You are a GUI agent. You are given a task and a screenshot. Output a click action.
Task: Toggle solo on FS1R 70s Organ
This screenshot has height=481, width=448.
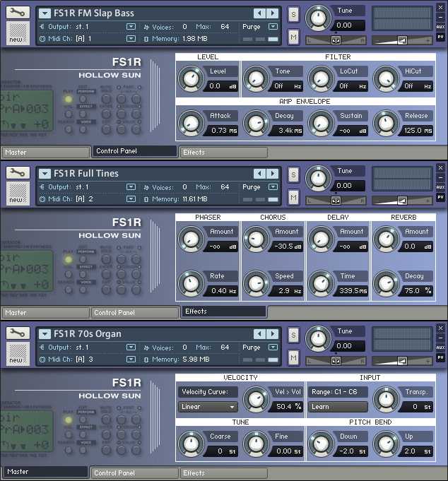[x=293, y=336]
